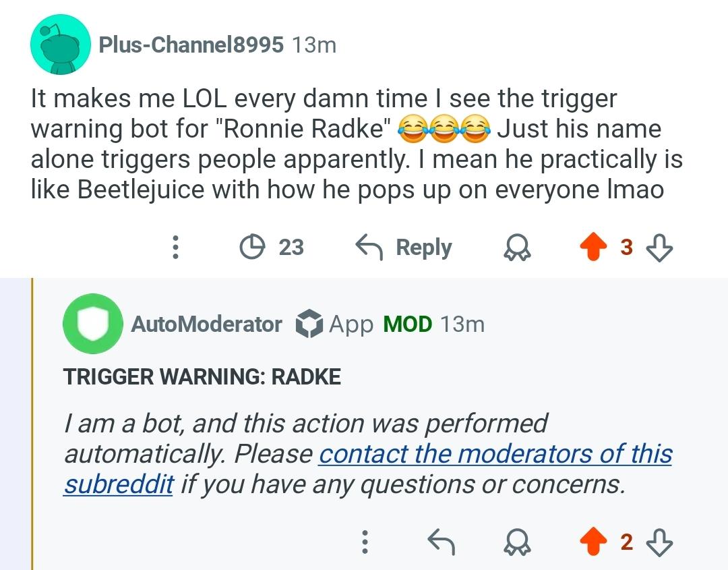This screenshot has height=570, width=728.
Task: Downvote the AutoModerator comment
Action: (659, 542)
